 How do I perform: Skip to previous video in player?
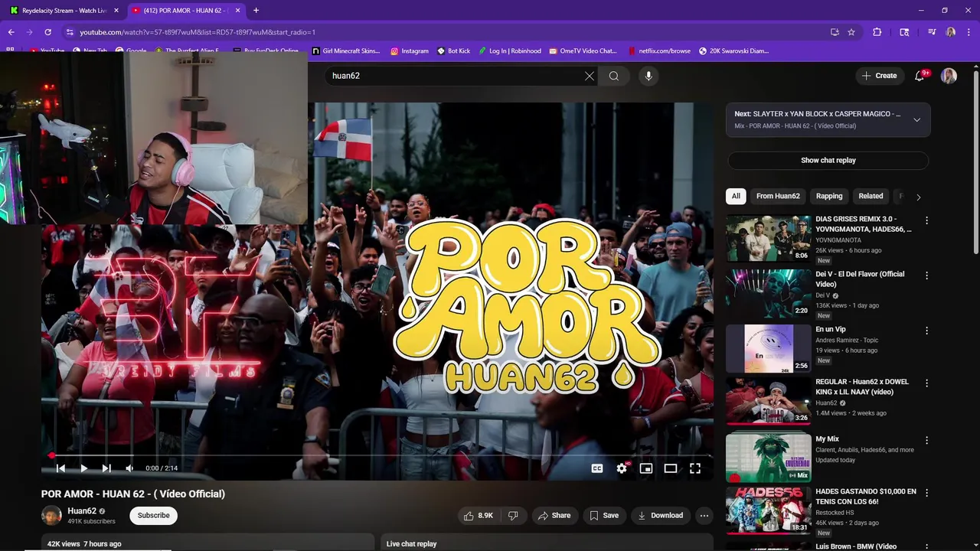point(60,468)
